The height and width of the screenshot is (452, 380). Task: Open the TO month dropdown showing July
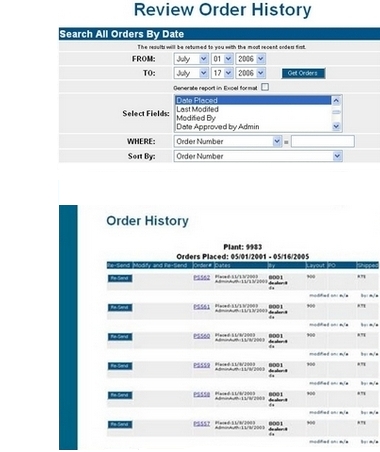point(191,73)
